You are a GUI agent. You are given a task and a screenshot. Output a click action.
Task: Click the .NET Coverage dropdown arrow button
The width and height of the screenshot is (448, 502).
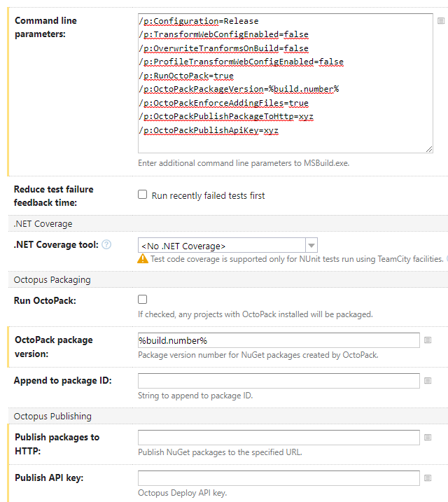coord(311,246)
